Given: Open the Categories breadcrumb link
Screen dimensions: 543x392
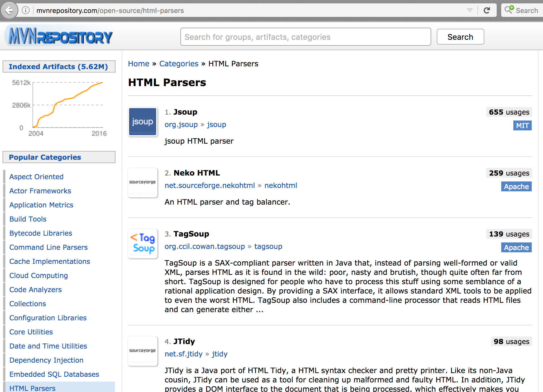Looking at the screenshot, I should [x=179, y=64].
